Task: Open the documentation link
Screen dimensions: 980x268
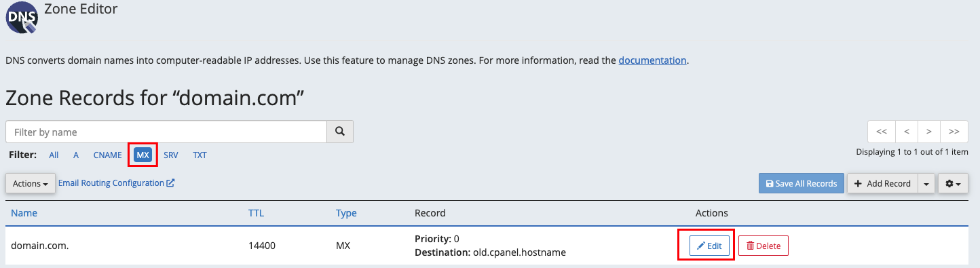Action: pyautogui.click(x=652, y=60)
